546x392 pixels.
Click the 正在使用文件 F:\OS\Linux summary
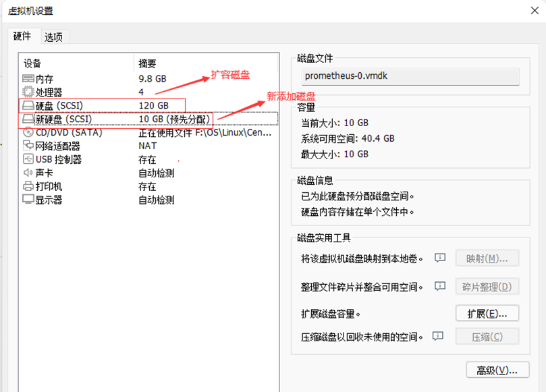coord(205,133)
